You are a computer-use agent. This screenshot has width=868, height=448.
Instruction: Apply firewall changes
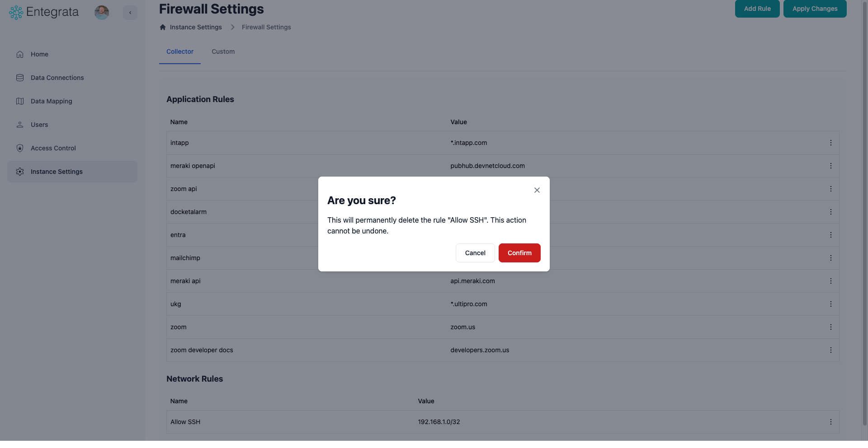815,9
